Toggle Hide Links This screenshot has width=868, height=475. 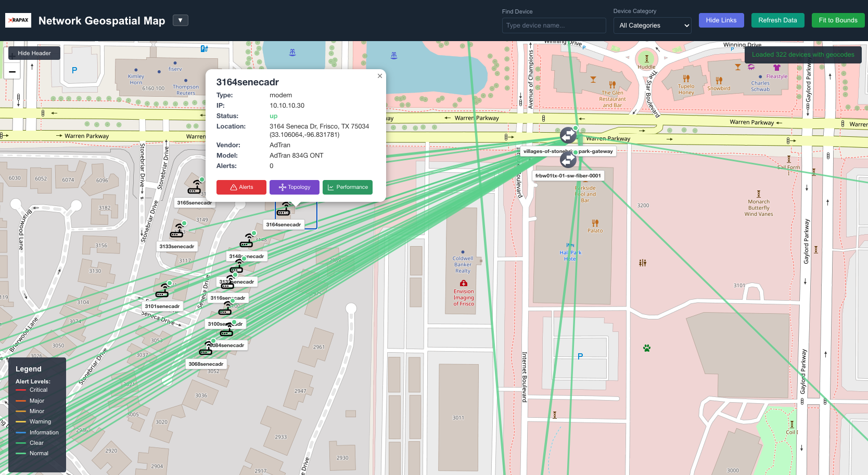pyautogui.click(x=721, y=20)
